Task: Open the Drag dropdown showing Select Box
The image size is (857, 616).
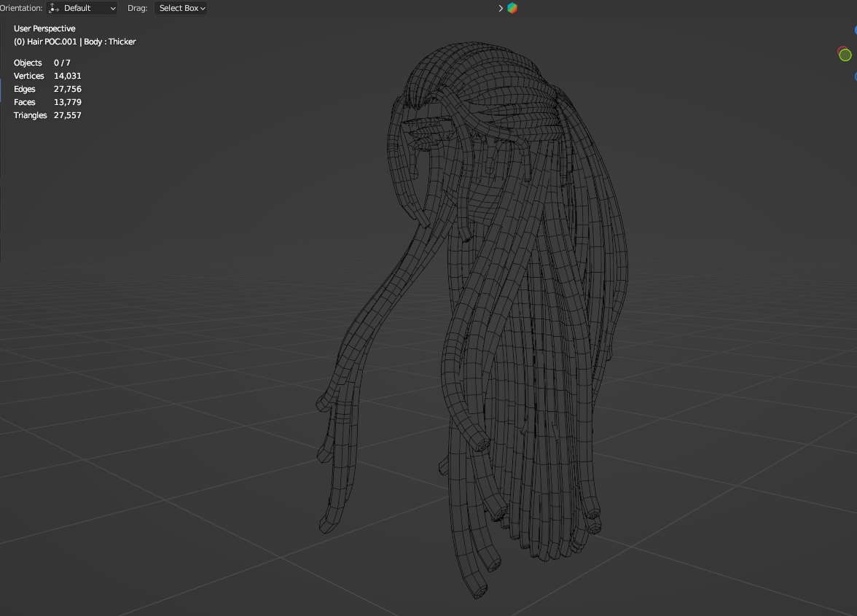Action: 181,8
